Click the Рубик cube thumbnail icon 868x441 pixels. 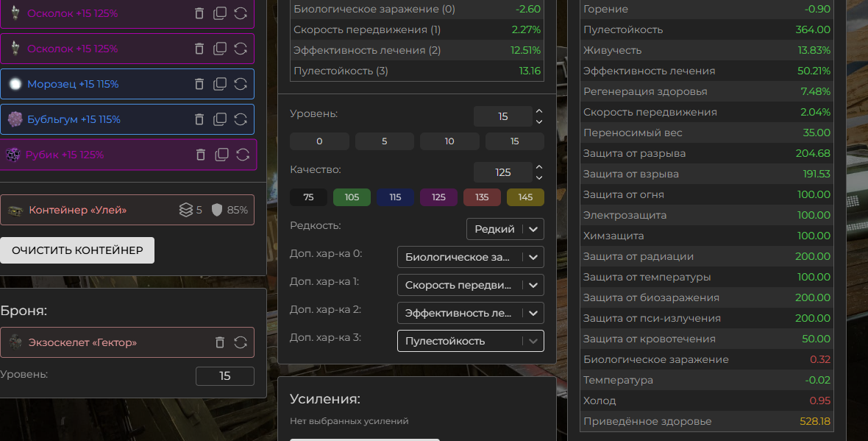(x=13, y=155)
